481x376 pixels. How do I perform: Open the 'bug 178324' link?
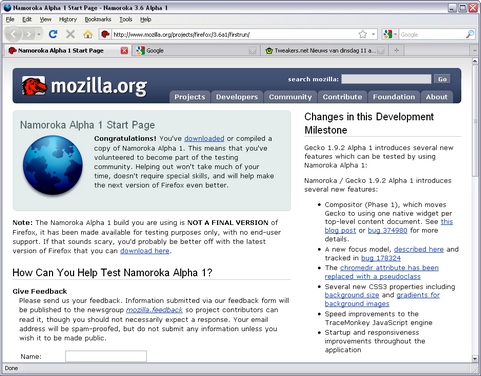381,258
